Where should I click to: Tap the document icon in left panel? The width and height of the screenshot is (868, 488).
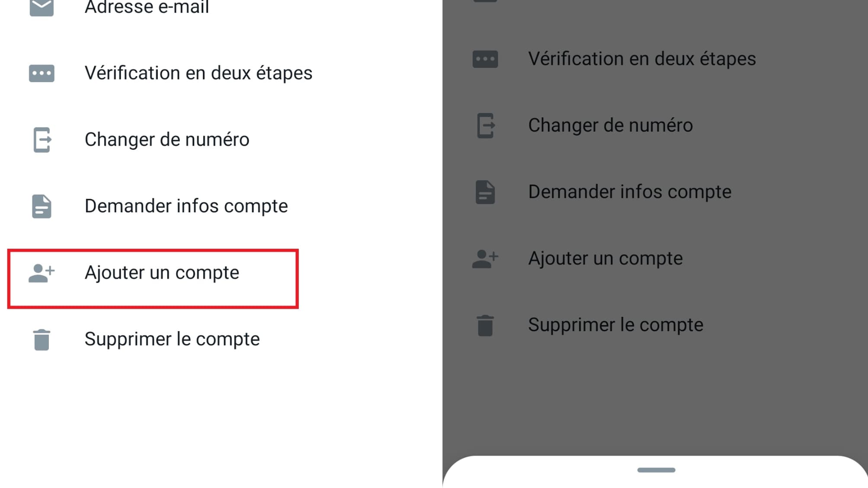(x=42, y=206)
